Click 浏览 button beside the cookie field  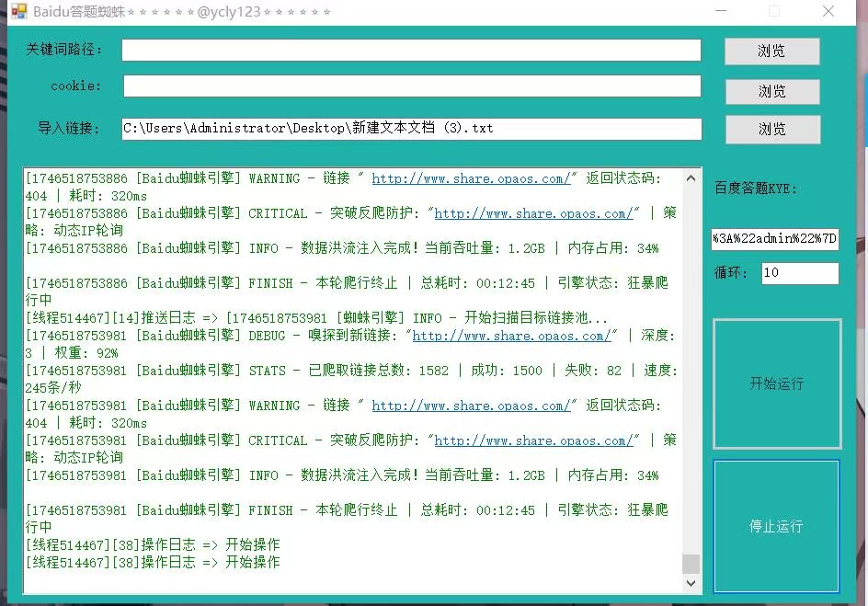pyautogui.click(x=772, y=91)
